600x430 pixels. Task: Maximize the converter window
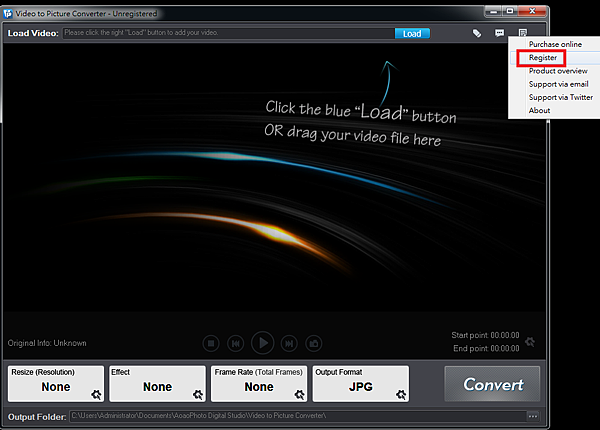510,11
